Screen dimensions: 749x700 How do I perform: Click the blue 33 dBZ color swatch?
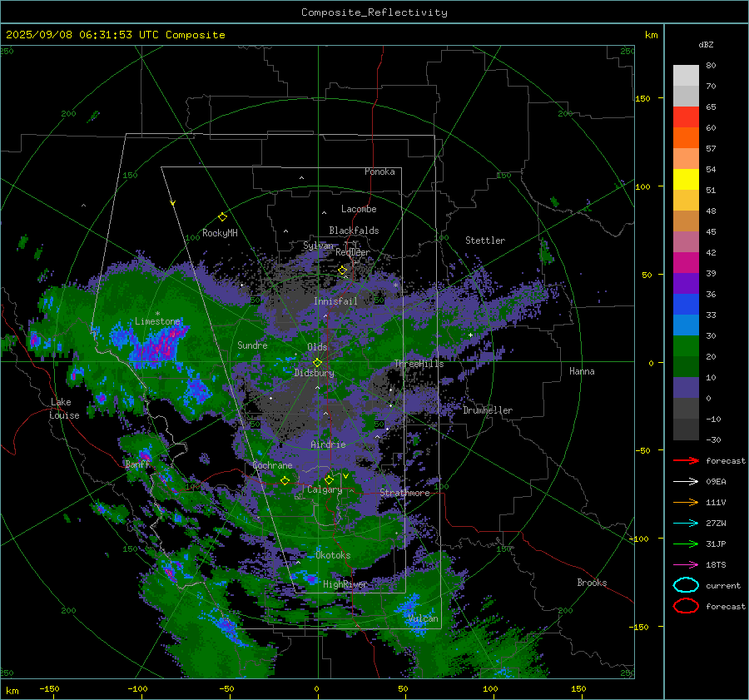coord(686,305)
